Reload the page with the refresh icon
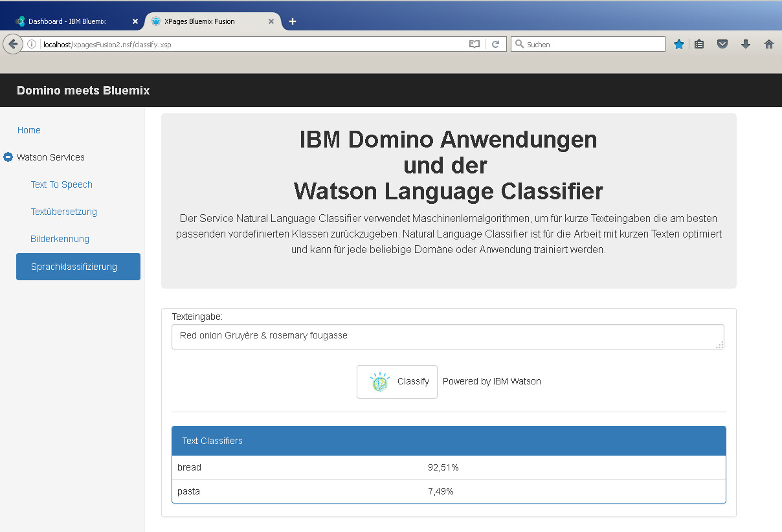The image size is (782, 532). pos(495,44)
